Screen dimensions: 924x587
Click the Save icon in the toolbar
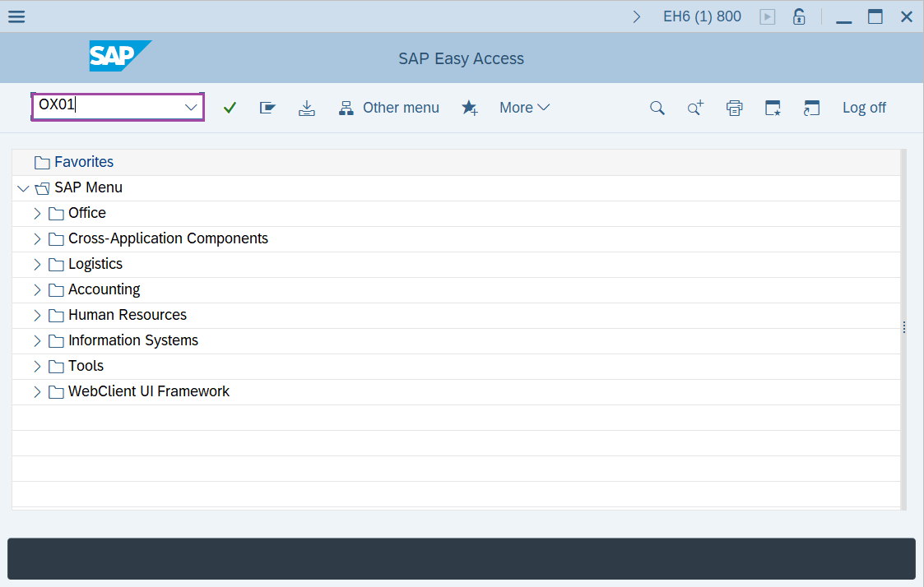click(307, 107)
